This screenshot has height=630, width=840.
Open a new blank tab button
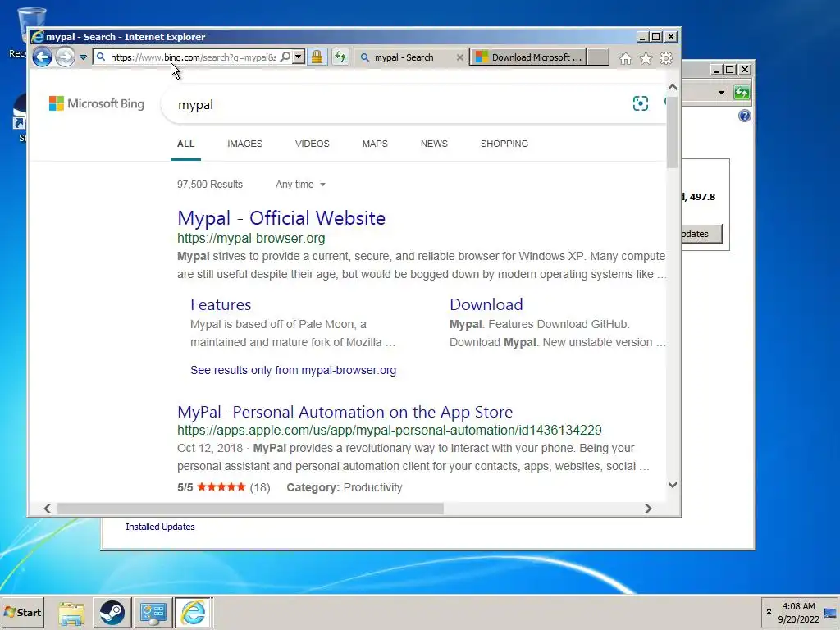point(598,57)
